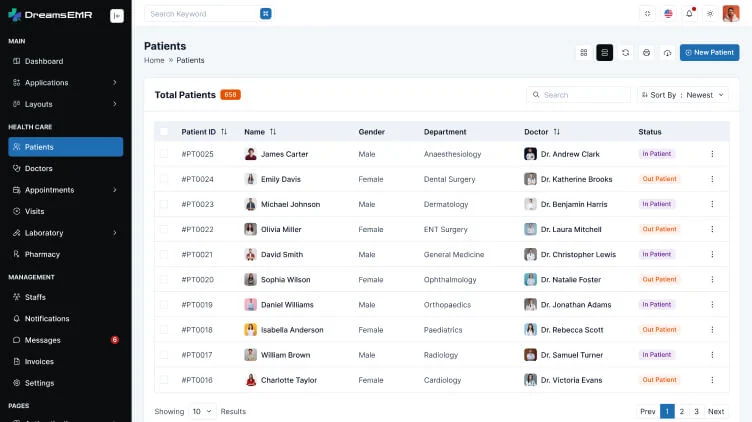Check the select-all checkbox in header
752x422 pixels.
[164, 131]
